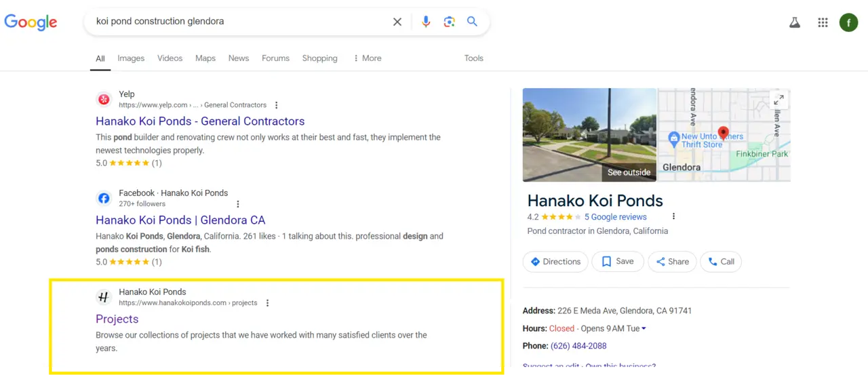868x375 pixels.
Task: Click the New Unto Others Thrift Store map marker
Action: click(673, 140)
